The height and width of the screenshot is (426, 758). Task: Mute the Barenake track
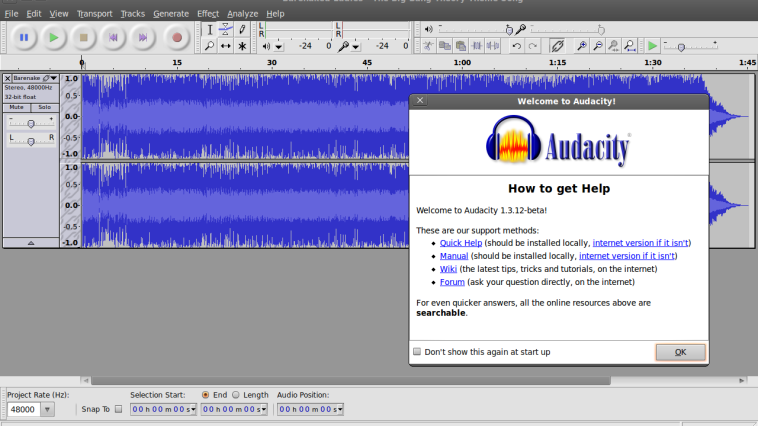[x=16, y=107]
